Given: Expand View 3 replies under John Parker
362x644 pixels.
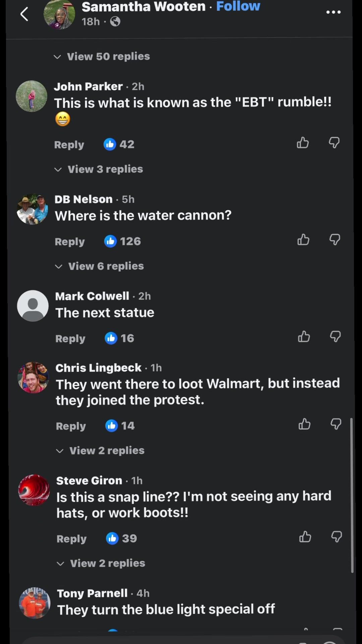Looking at the screenshot, I should click(x=99, y=169).
